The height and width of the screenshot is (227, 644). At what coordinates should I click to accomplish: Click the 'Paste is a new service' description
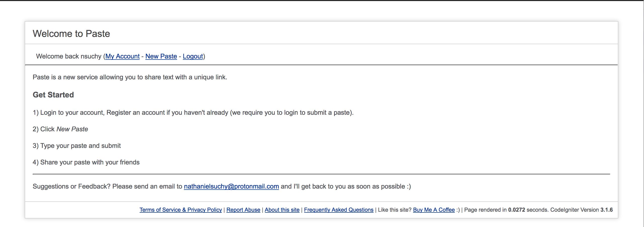click(130, 77)
